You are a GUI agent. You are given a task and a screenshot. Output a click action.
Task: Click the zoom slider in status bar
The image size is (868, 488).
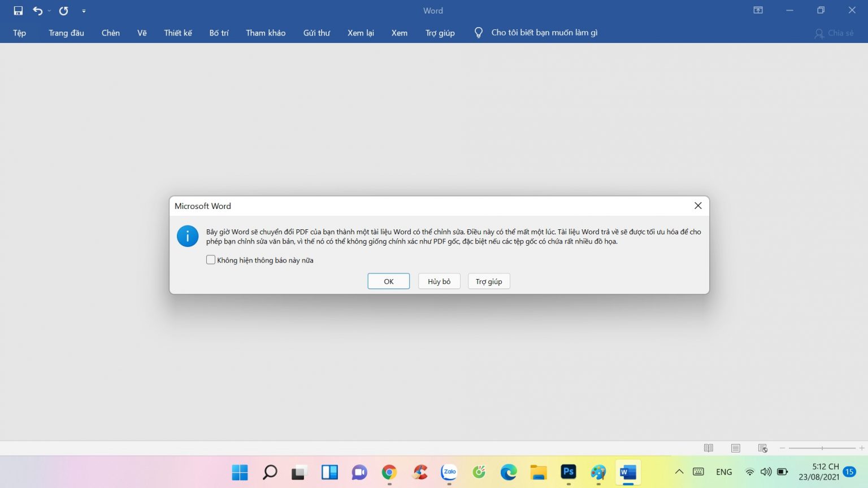[x=822, y=448]
